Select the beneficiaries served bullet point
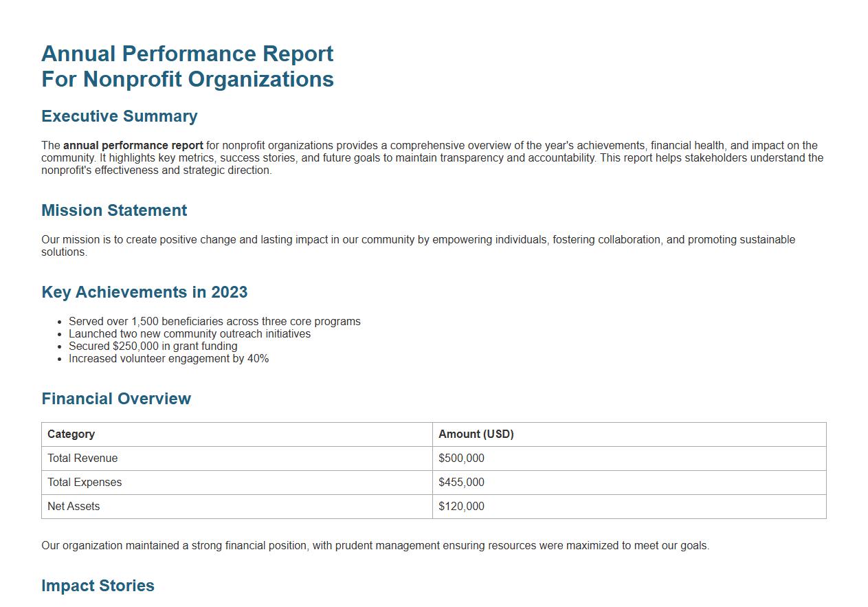 [214, 321]
